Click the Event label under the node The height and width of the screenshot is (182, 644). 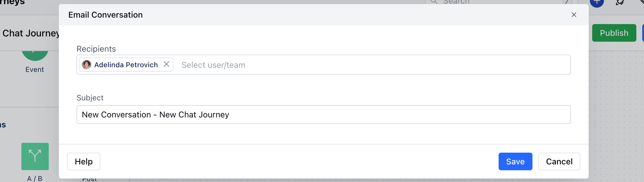point(35,70)
